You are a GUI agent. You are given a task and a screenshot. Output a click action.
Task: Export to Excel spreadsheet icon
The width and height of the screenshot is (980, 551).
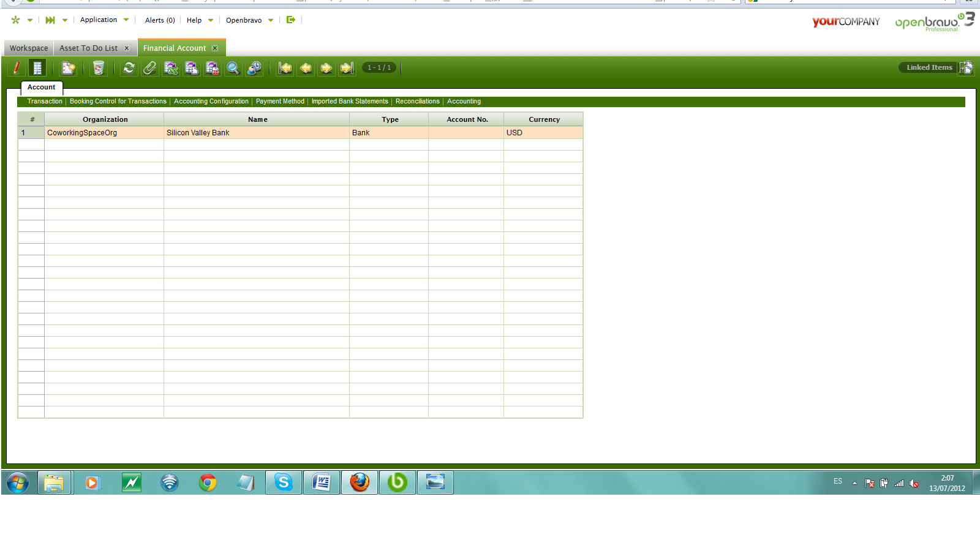pos(171,68)
